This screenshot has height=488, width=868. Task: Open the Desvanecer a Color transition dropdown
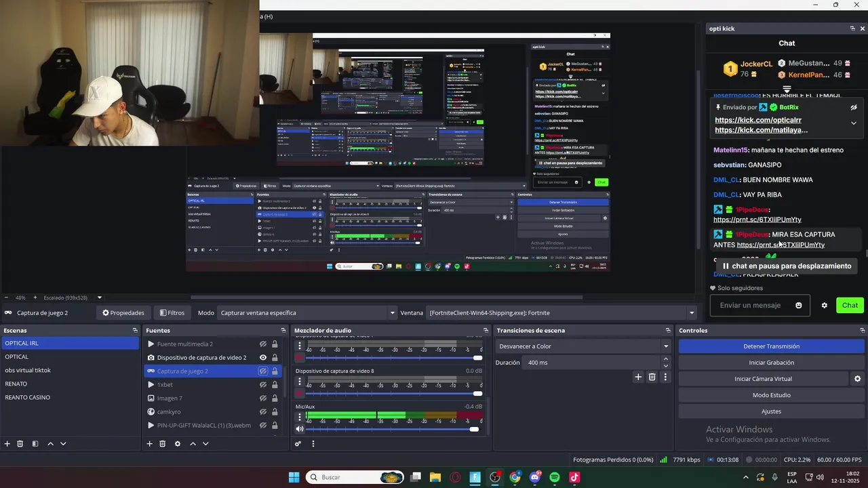click(583, 346)
